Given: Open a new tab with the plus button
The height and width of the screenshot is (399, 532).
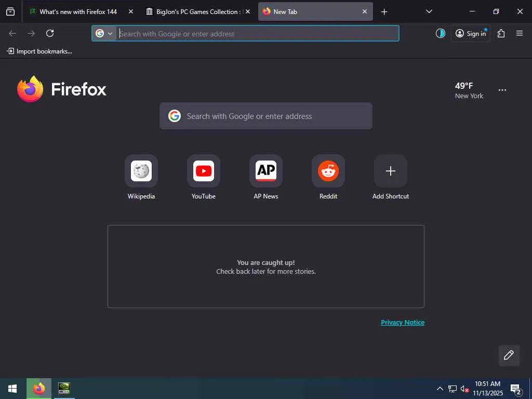Looking at the screenshot, I should 384,12.
